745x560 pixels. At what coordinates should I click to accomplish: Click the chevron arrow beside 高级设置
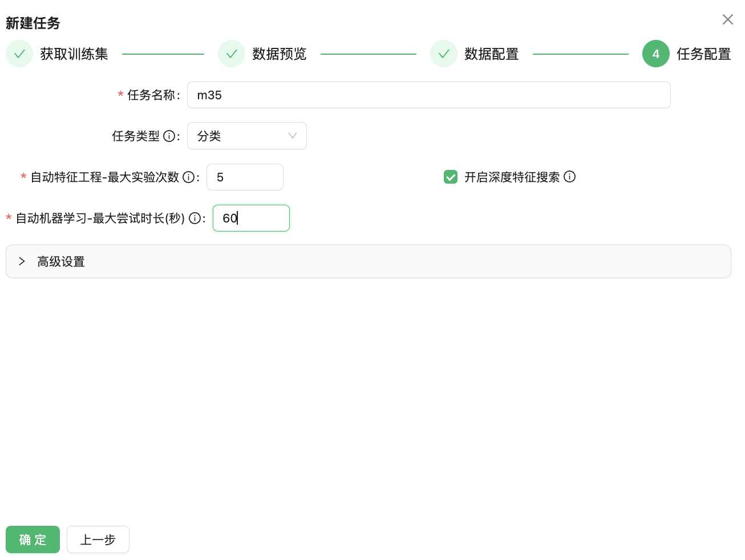tap(22, 261)
